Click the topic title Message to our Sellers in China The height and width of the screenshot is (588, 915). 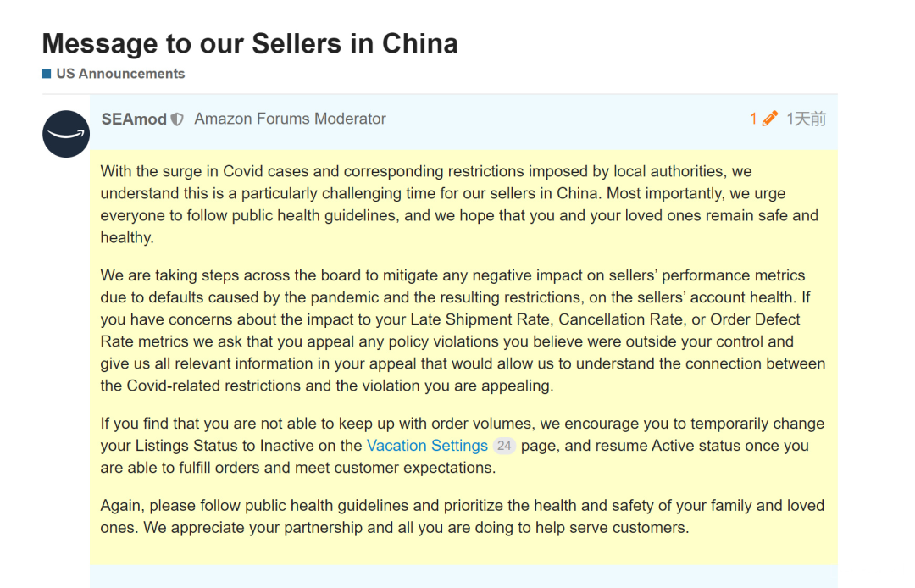[250, 43]
